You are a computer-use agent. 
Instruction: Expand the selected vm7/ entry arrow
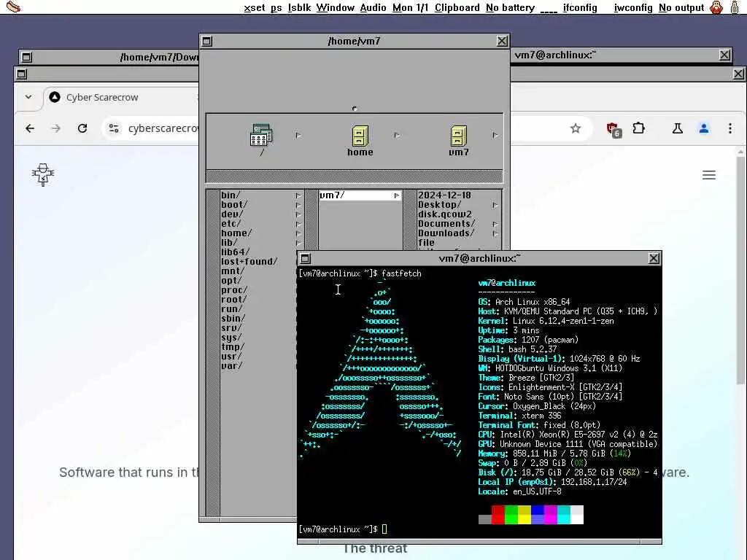point(396,195)
